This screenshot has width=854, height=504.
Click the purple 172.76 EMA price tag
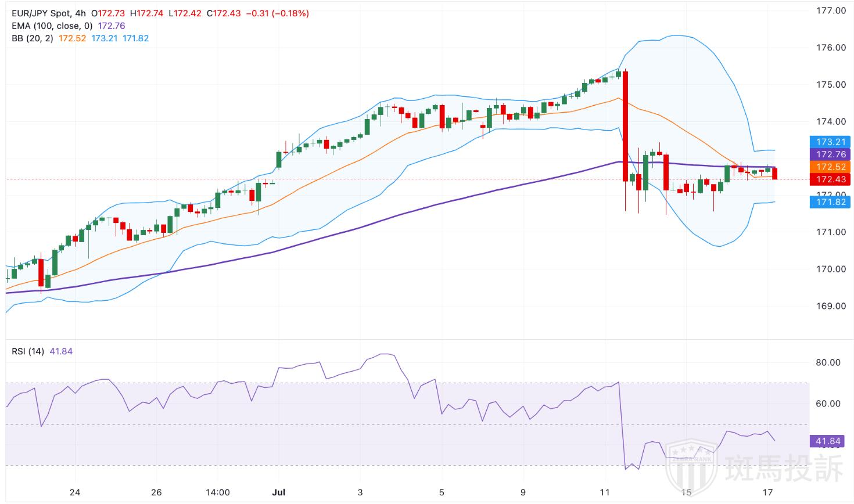click(x=830, y=154)
